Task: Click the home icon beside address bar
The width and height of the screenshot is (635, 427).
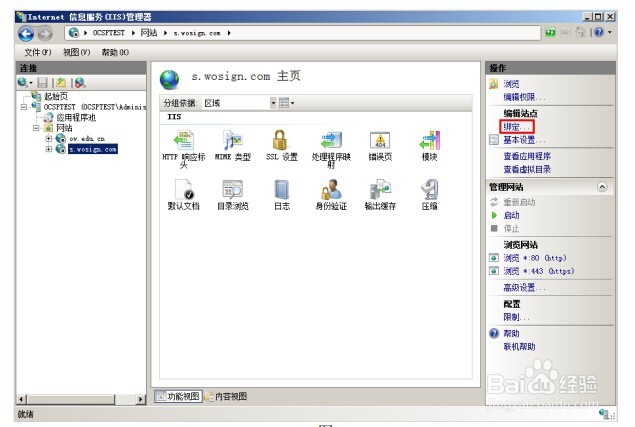Action: click(x=580, y=32)
